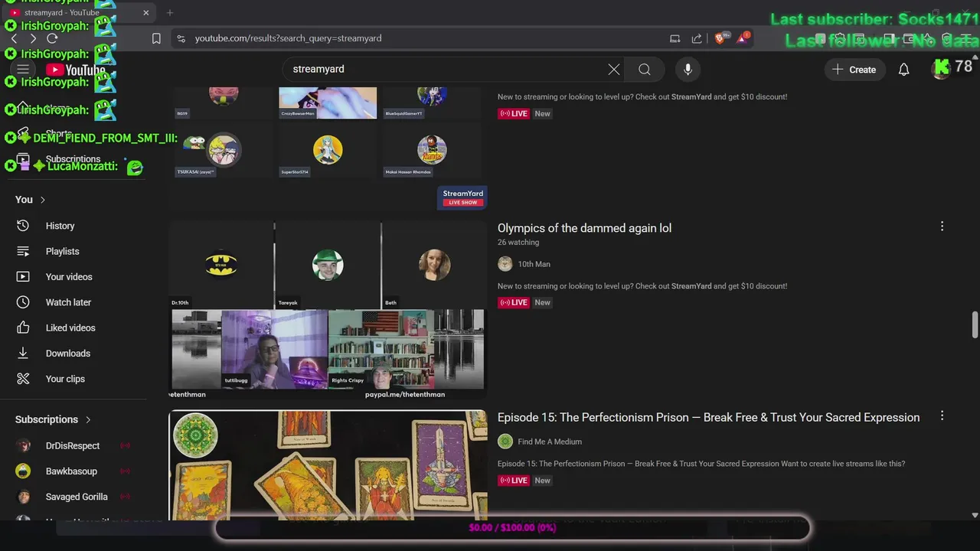
Task: Click Olympics video description mentioning StreamYard
Action: 642,286
